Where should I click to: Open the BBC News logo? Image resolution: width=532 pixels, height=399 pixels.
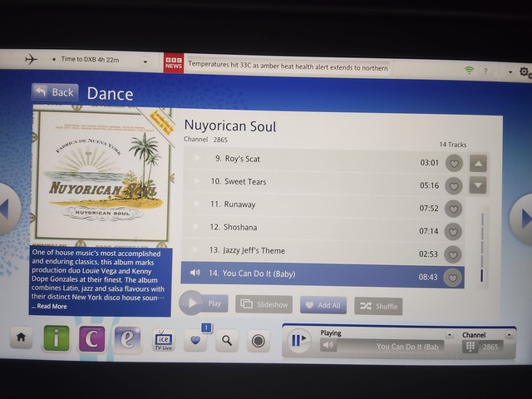174,63
